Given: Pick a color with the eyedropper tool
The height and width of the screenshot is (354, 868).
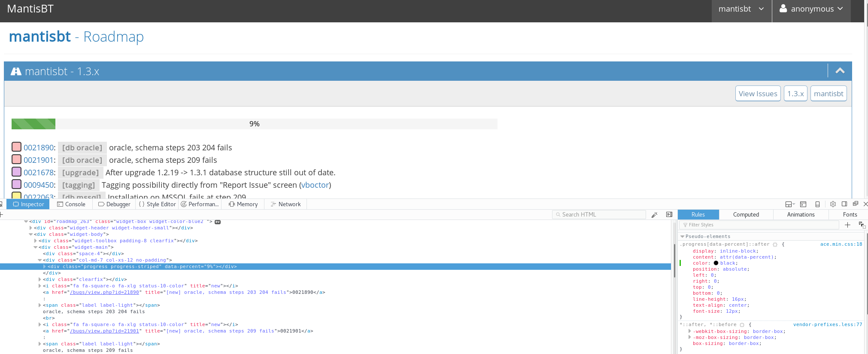Looking at the screenshot, I should pos(654,215).
